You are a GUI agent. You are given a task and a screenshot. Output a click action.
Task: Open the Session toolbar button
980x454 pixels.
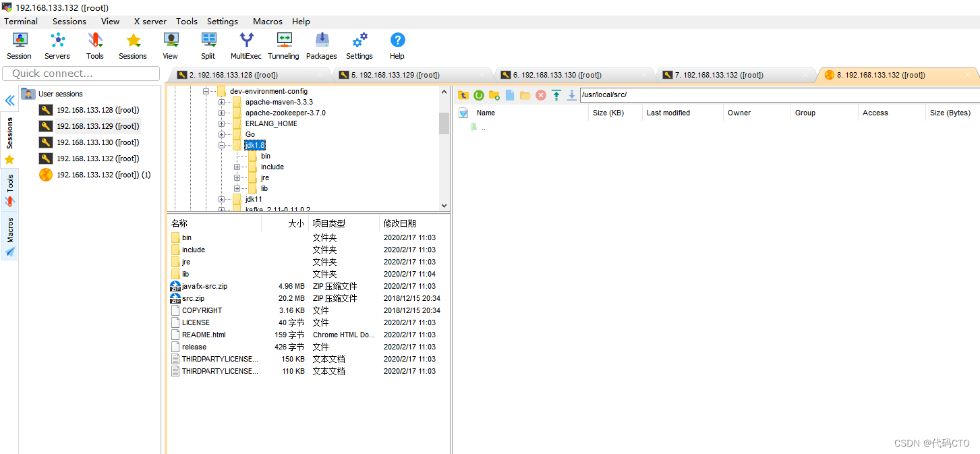click(19, 46)
